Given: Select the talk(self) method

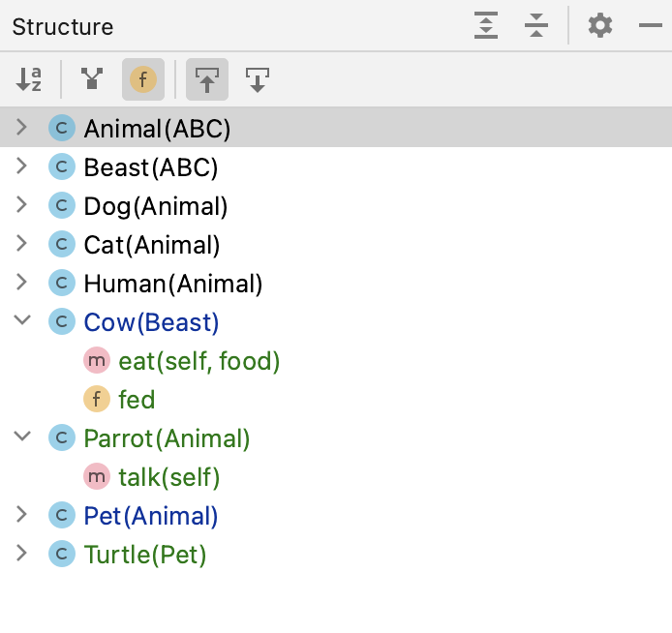Looking at the screenshot, I should pos(169,477).
